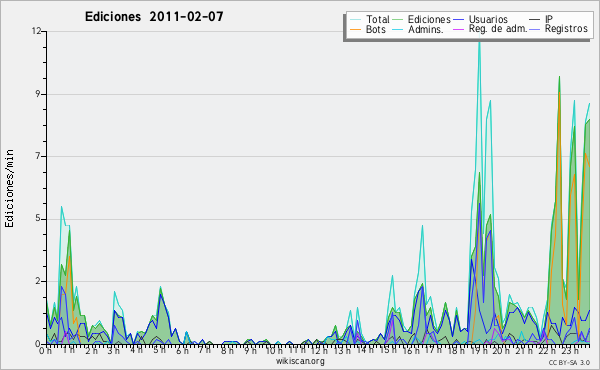This screenshot has width=600, height=370.
Task: Click the 'CC BY-SA 3.0' license text
Action: click(569, 362)
